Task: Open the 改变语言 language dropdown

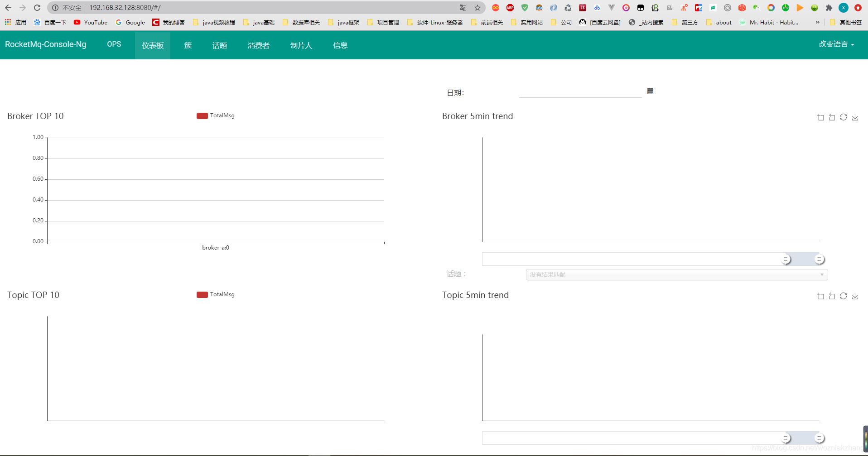Action: 836,44
